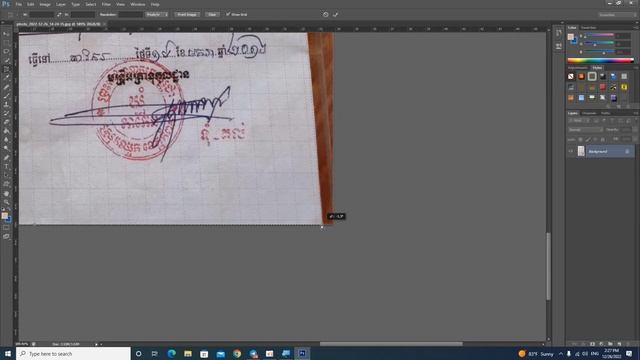Toggle Quick Mask mode in toolbox

6,228
